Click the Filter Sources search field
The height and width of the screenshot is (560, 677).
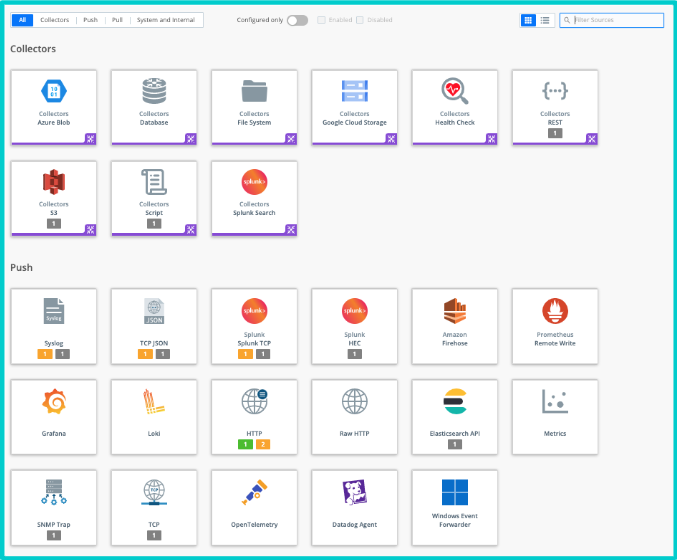(x=615, y=20)
